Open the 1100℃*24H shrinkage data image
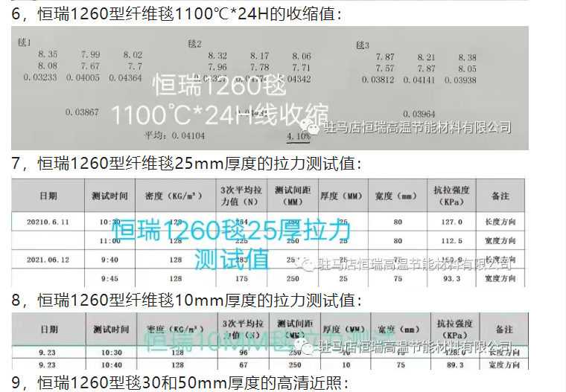566x392 pixels. [x=270, y=88]
